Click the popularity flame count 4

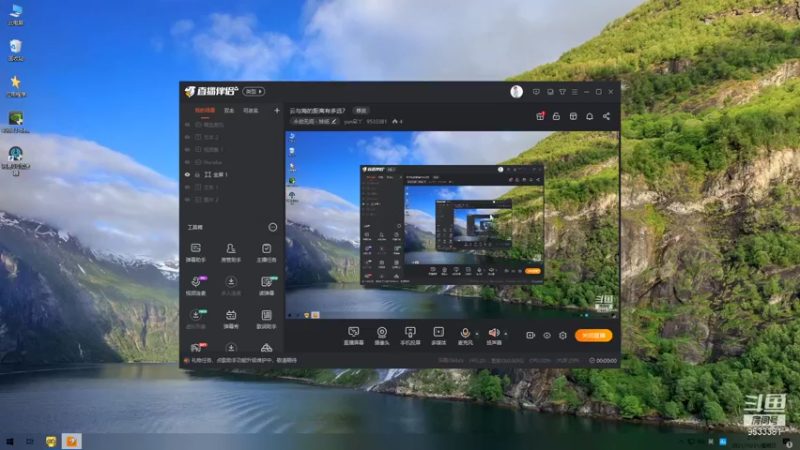(x=397, y=121)
